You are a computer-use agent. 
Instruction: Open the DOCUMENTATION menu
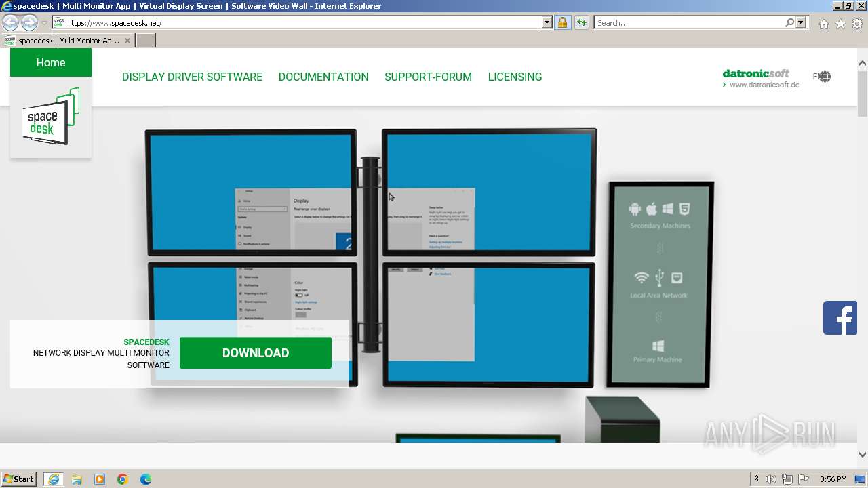pyautogui.click(x=323, y=77)
